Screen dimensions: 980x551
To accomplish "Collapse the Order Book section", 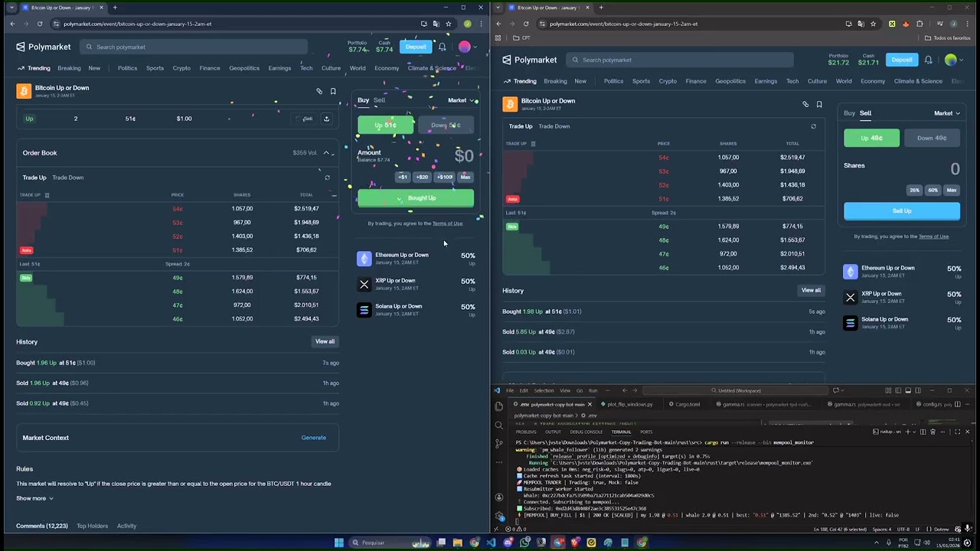I will pos(326,153).
